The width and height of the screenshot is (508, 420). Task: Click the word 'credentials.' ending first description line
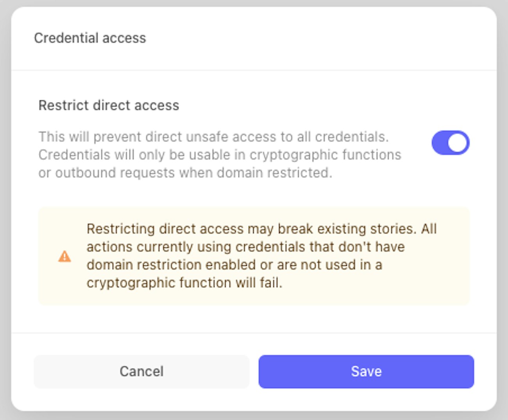pos(352,137)
